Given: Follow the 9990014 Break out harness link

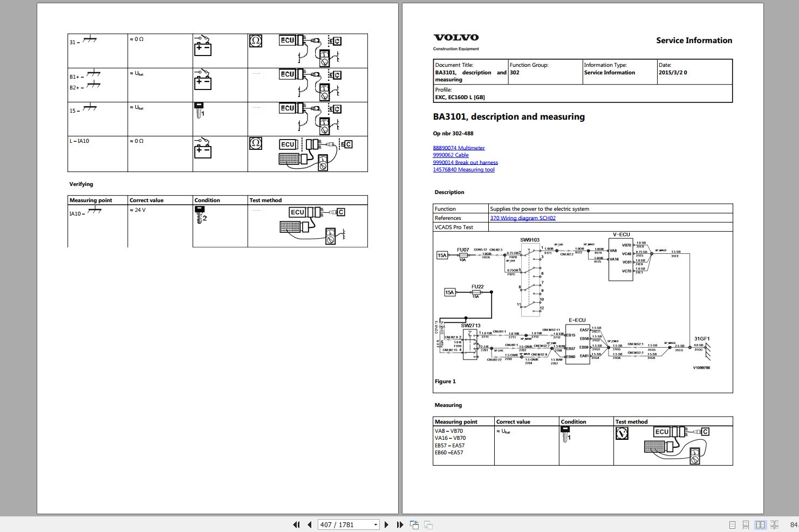Looking at the screenshot, I should 465,162.
